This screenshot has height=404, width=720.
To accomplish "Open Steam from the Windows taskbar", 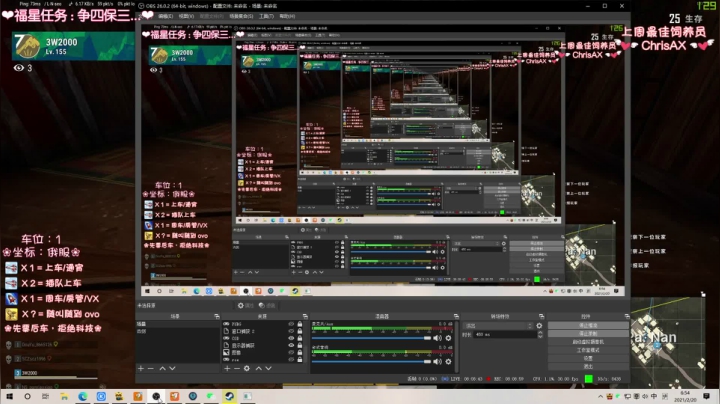I will pos(229,396).
